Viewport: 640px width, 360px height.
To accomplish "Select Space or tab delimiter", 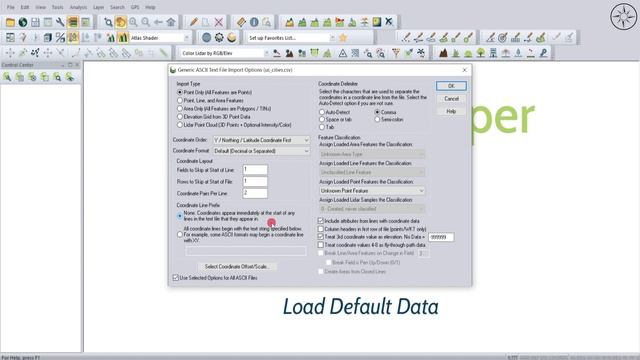I will pyautogui.click(x=322, y=120).
